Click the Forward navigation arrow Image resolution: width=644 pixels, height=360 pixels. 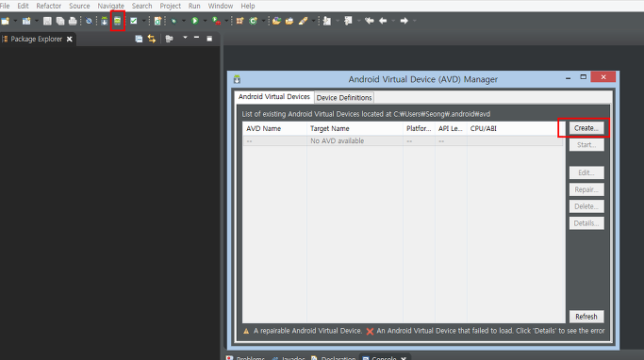(405, 21)
